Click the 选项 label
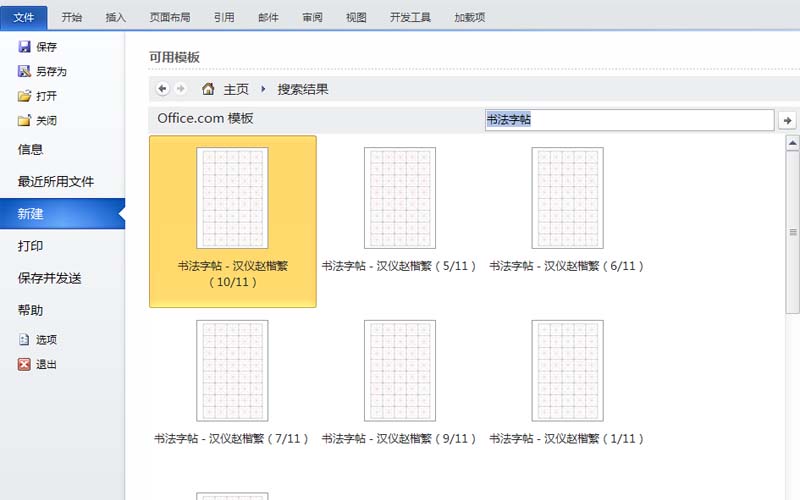 [46, 340]
